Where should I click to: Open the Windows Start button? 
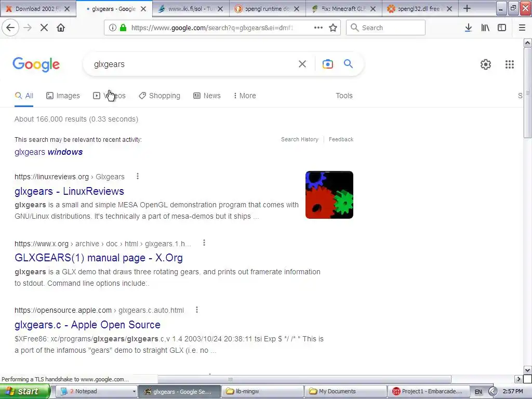point(25,392)
